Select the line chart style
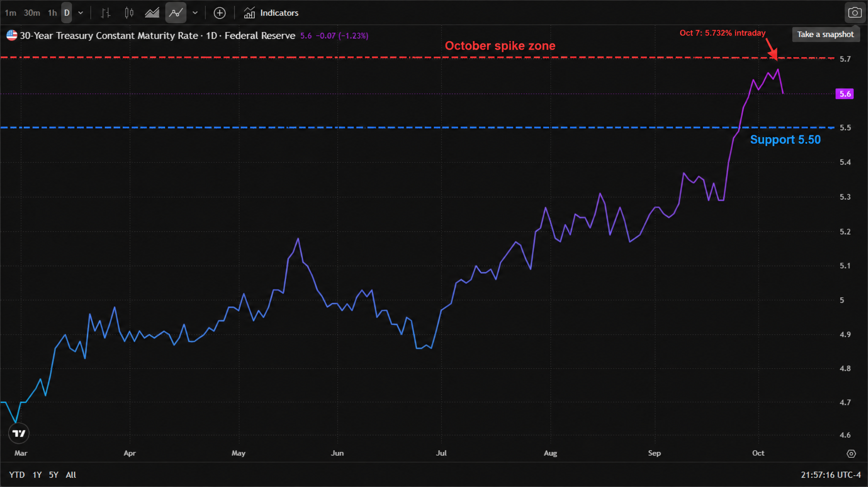The height and width of the screenshot is (487, 868). (175, 13)
